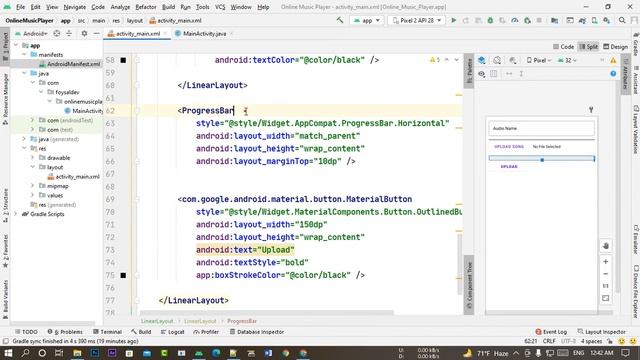Open Windows Start menu

click(x=8, y=353)
